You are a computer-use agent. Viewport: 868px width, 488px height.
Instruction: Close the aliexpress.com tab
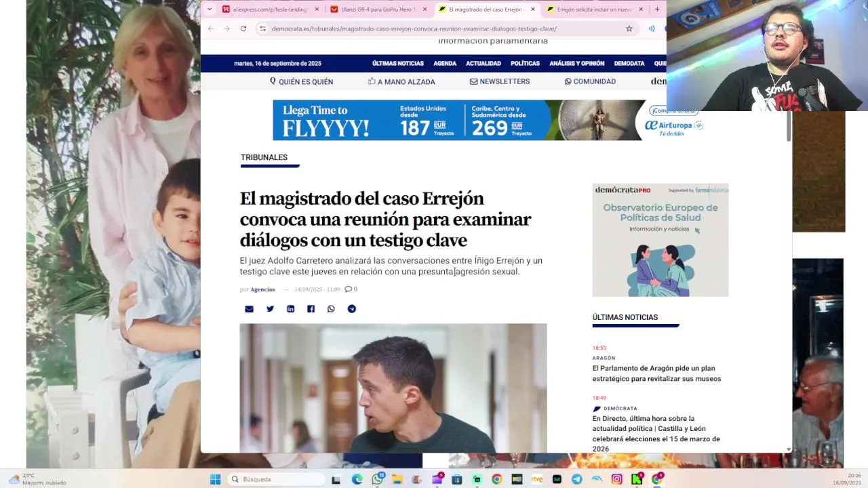coord(317,9)
